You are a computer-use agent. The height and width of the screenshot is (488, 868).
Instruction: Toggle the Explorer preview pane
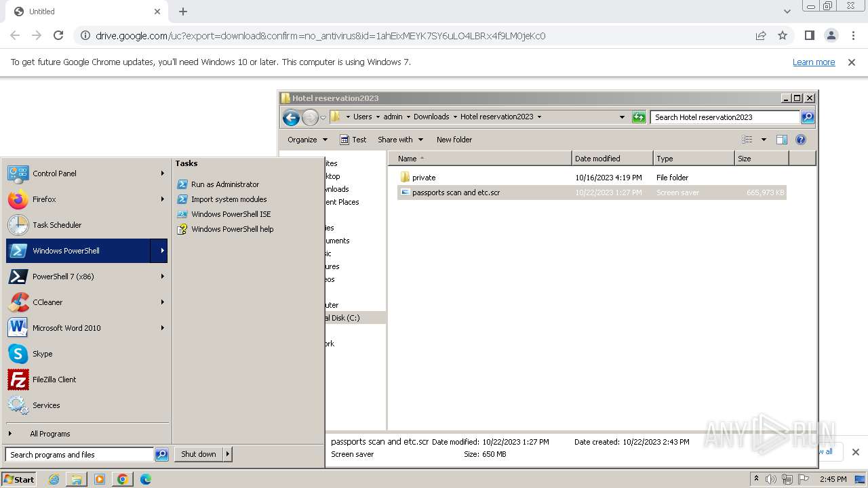782,140
